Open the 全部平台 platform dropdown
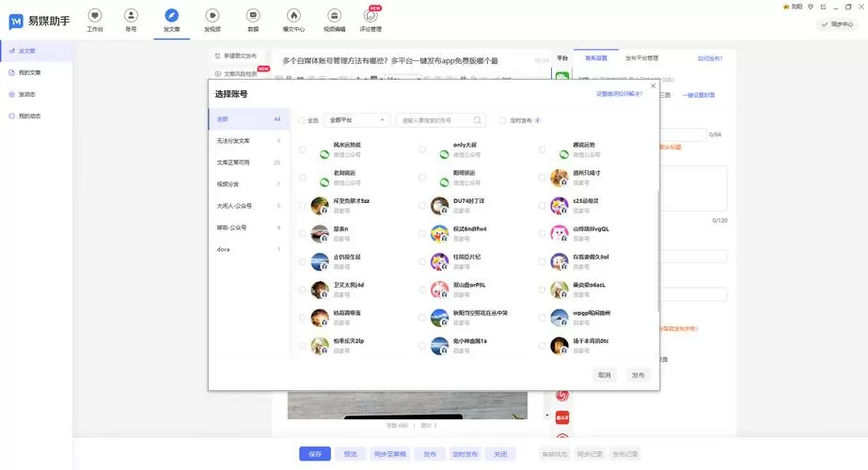Screen dimensions: 868x470 [x=356, y=120]
